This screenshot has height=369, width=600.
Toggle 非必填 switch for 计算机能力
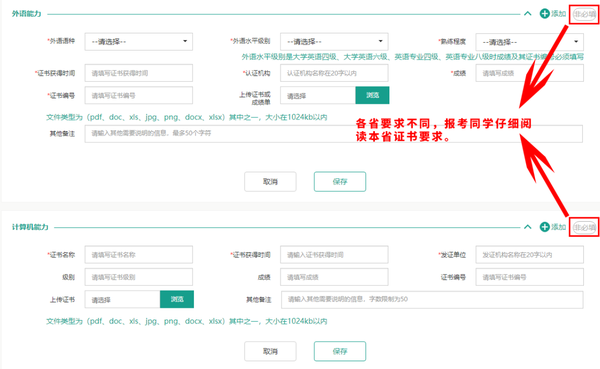click(x=584, y=227)
